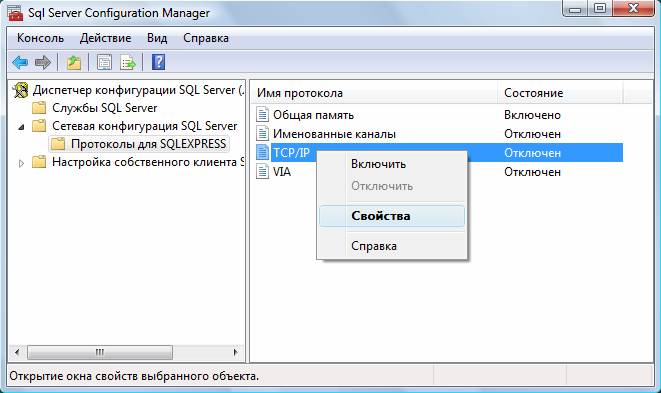Open the Консоль menu
This screenshot has height=393, width=661.
point(40,38)
